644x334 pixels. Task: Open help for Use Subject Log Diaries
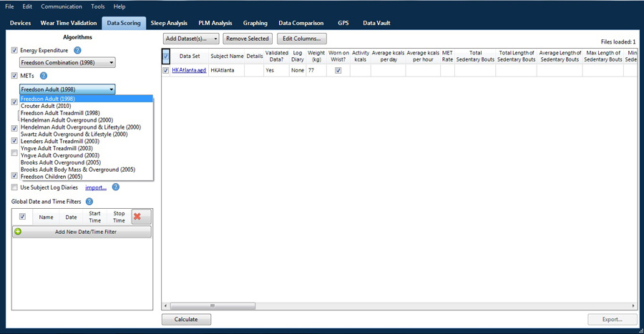115,187
